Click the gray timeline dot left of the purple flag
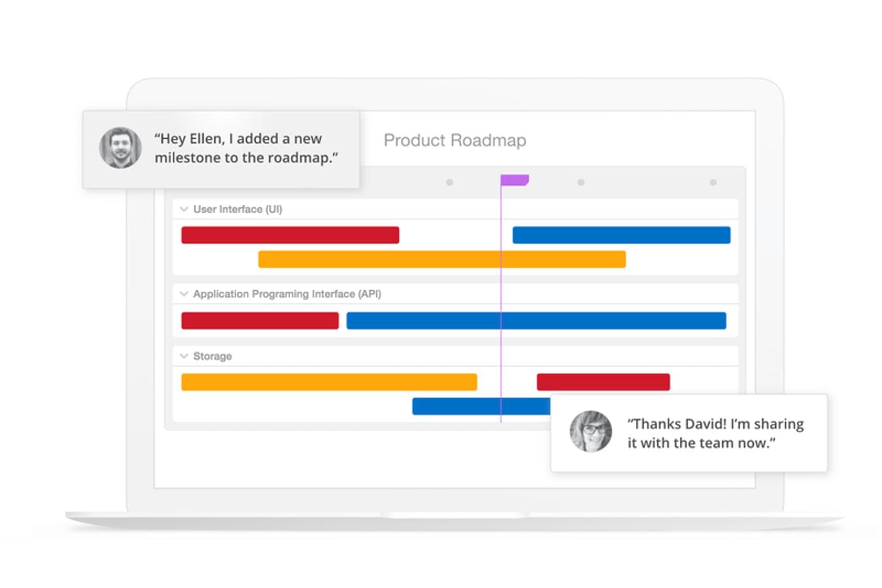Image resolution: width=882 pixels, height=588 pixels. click(x=449, y=182)
